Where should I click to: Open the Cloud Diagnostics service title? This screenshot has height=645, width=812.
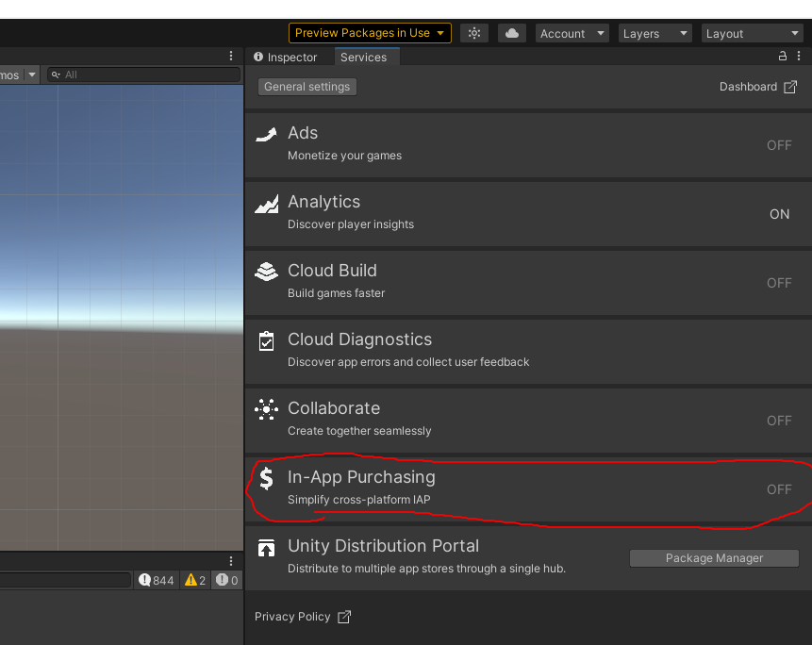(359, 339)
